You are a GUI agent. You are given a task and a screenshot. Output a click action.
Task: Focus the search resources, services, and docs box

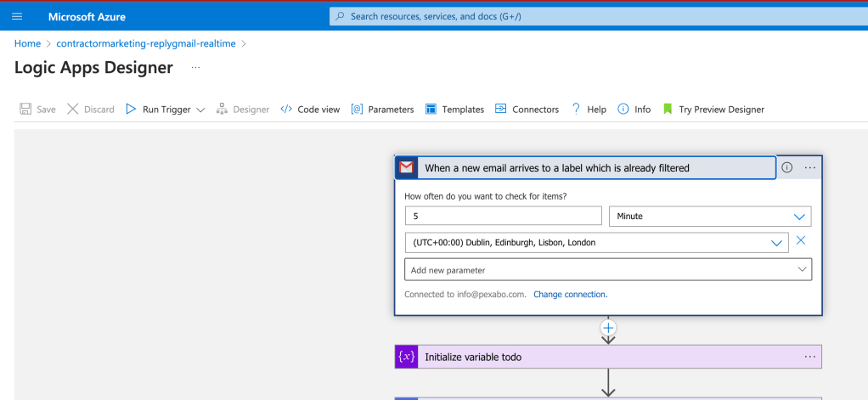tap(598, 17)
